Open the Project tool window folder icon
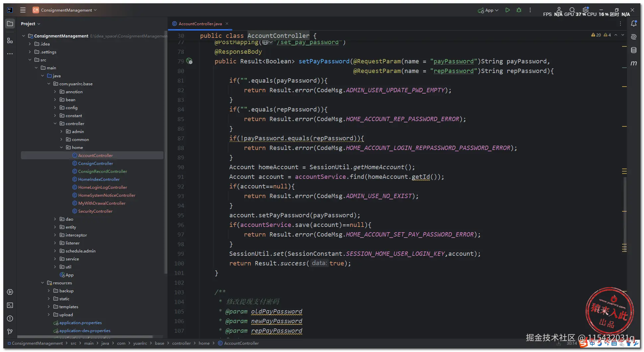This screenshot has height=352, width=644. click(x=10, y=24)
